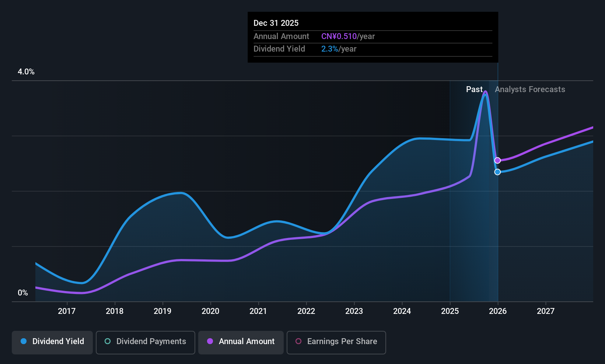Screen dimensions: 605x364
Task: Click the Dec 31 2025 tooltip header
Action: [276, 23]
